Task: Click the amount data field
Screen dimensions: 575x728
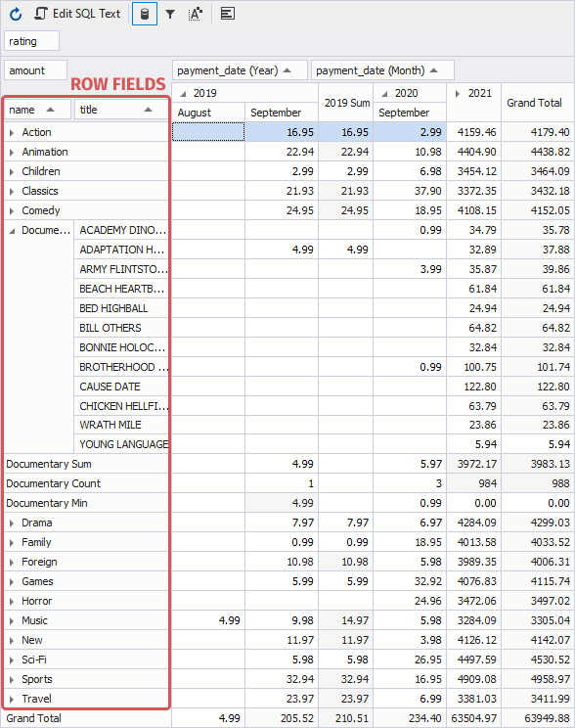Action: pyautogui.click(x=36, y=70)
